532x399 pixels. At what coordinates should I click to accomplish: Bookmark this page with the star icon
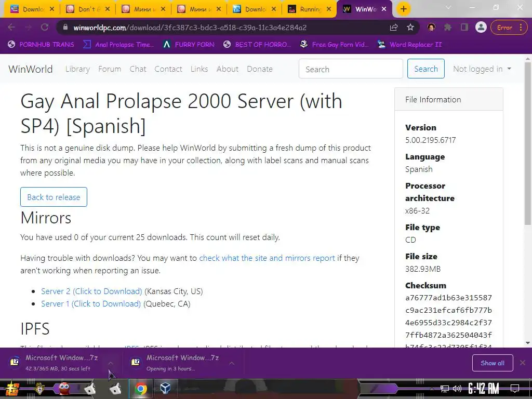(x=410, y=28)
